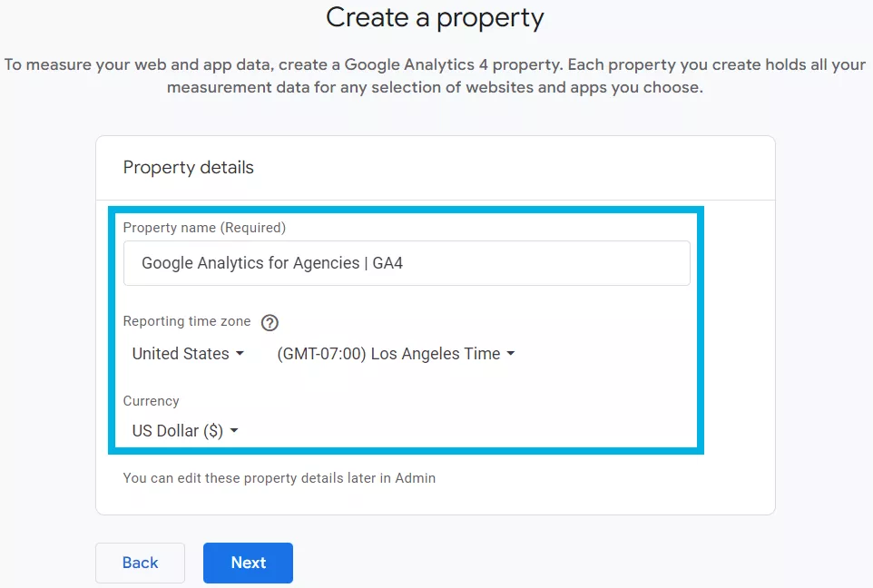Click the Property name (Required) label

(x=204, y=228)
